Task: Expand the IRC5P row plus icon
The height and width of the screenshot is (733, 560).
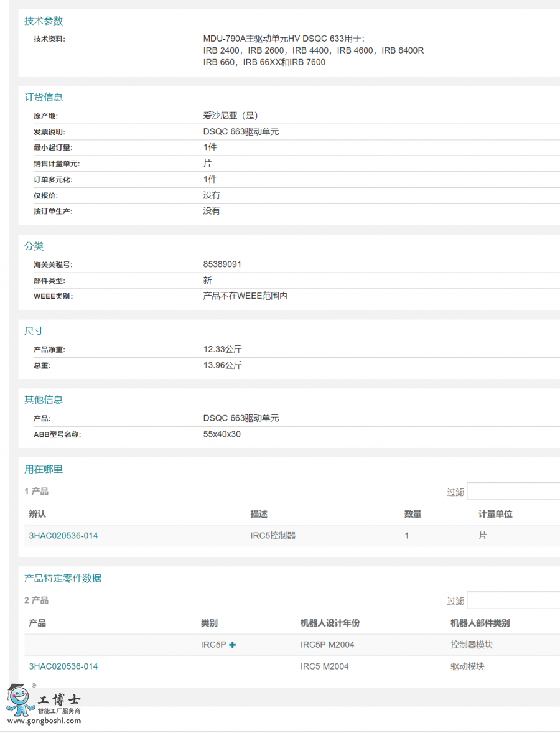Action: pyautogui.click(x=233, y=645)
